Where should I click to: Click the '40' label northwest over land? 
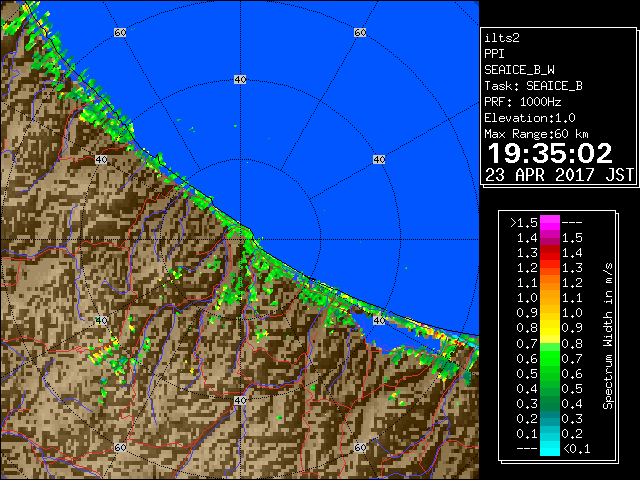[101, 159]
